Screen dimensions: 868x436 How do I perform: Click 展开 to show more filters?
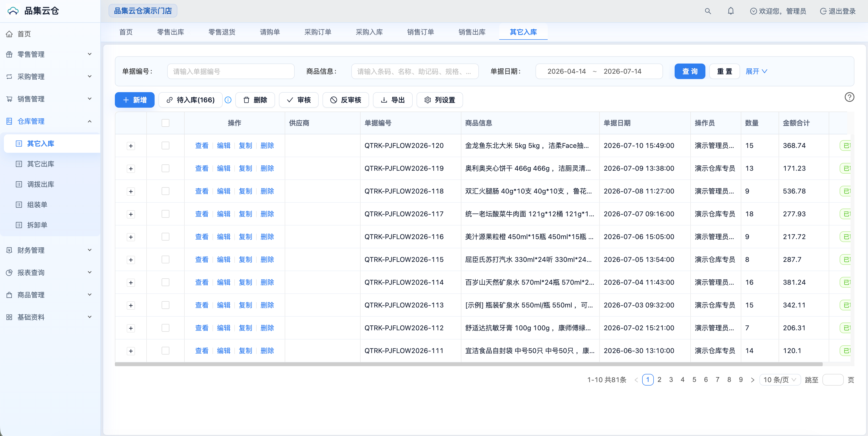757,71
